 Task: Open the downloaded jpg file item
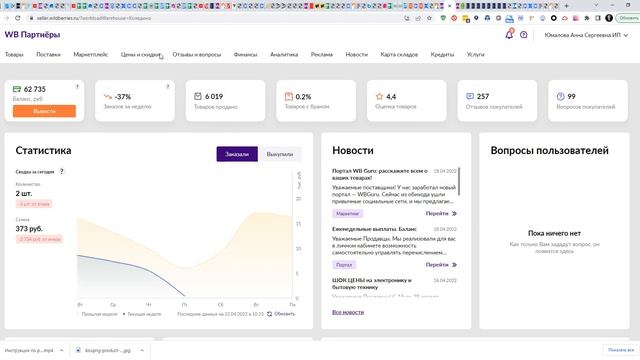[x=103, y=350]
